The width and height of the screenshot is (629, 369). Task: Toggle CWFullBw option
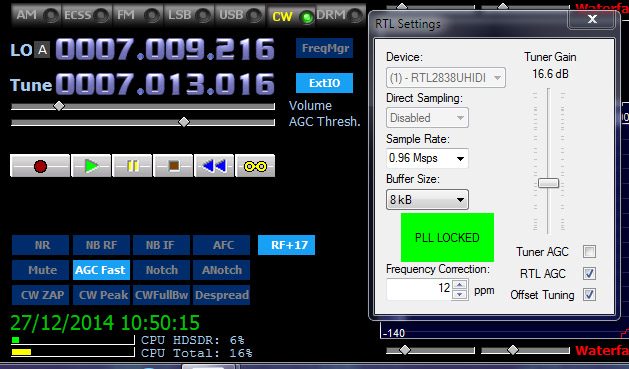click(161, 295)
